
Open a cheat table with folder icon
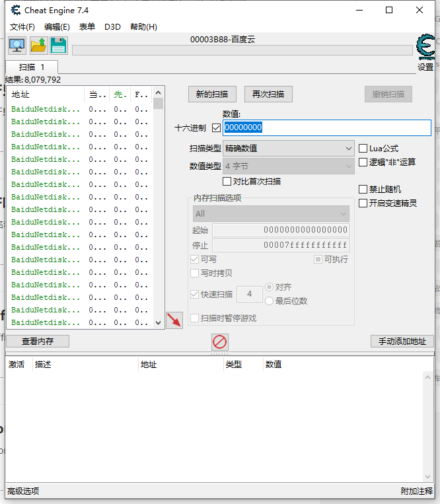click(38, 46)
